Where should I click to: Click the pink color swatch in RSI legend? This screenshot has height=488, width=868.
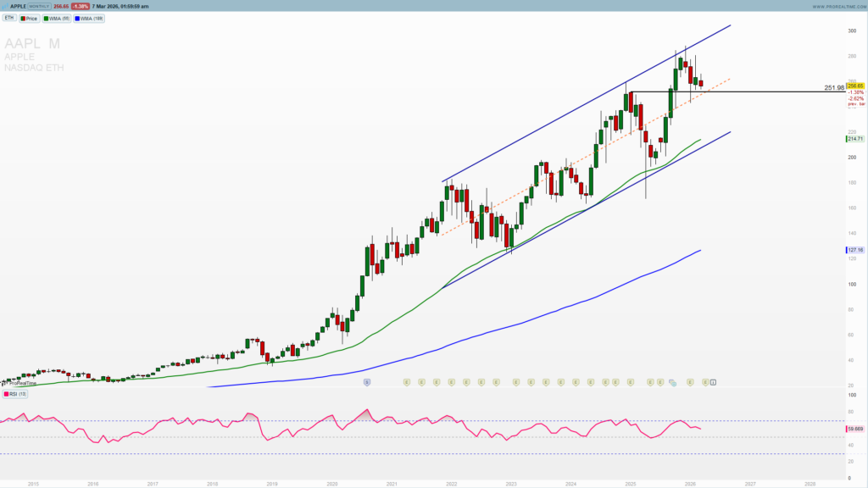pos(6,394)
